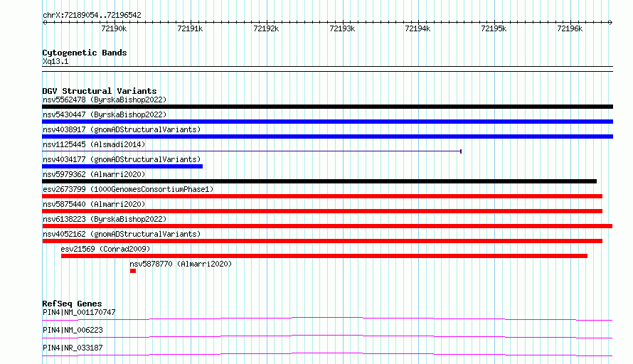Click the red esv21569 variant bar
Viewport: 633px width, 364px height.
click(324, 256)
